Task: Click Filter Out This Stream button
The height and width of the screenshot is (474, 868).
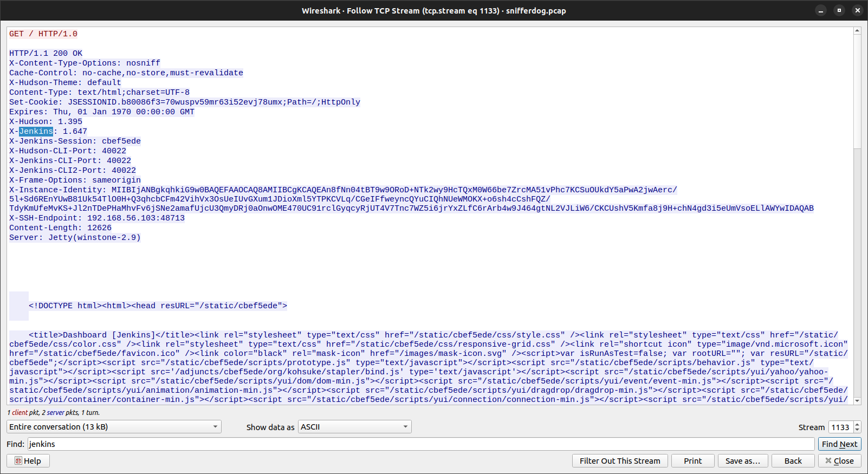Action: 620,460
